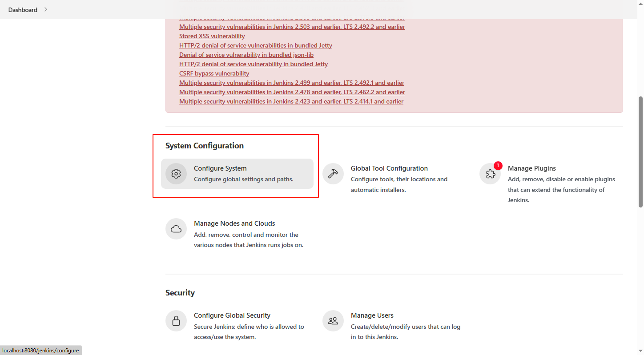Click the Configure Global Security description text
The image size is (644, 355).
click(x=249, y=332)
